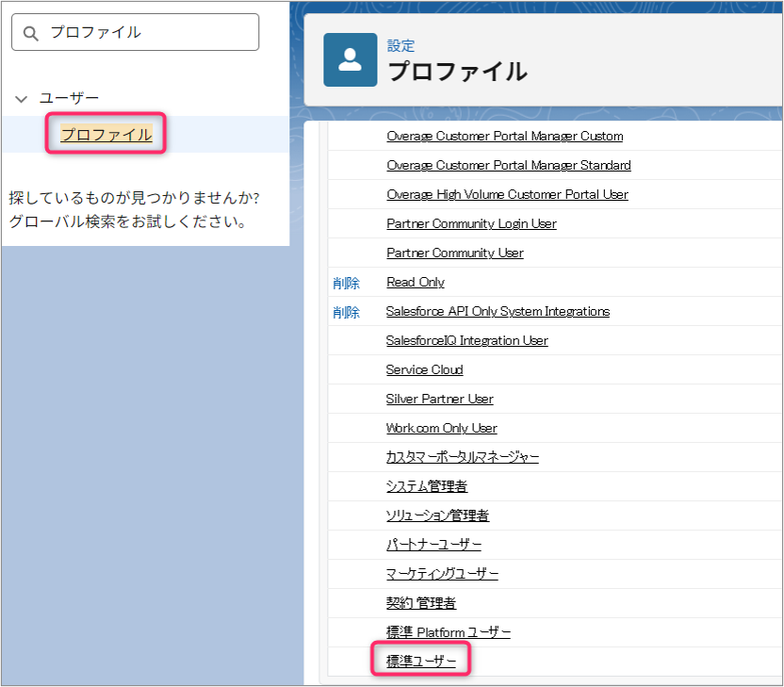The height and width of the screenshot is (687, 784).
Task: Click the search magnifier icon
Action: click(x=31, y=33)
